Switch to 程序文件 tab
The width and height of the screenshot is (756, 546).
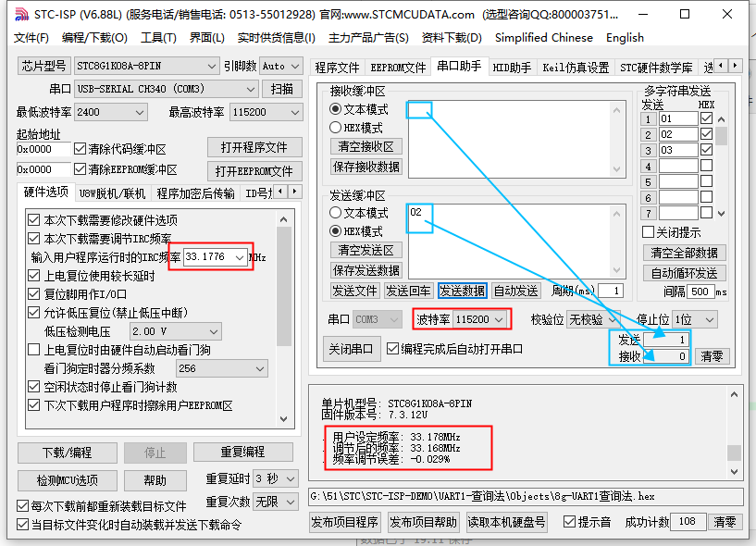[337, 68]
